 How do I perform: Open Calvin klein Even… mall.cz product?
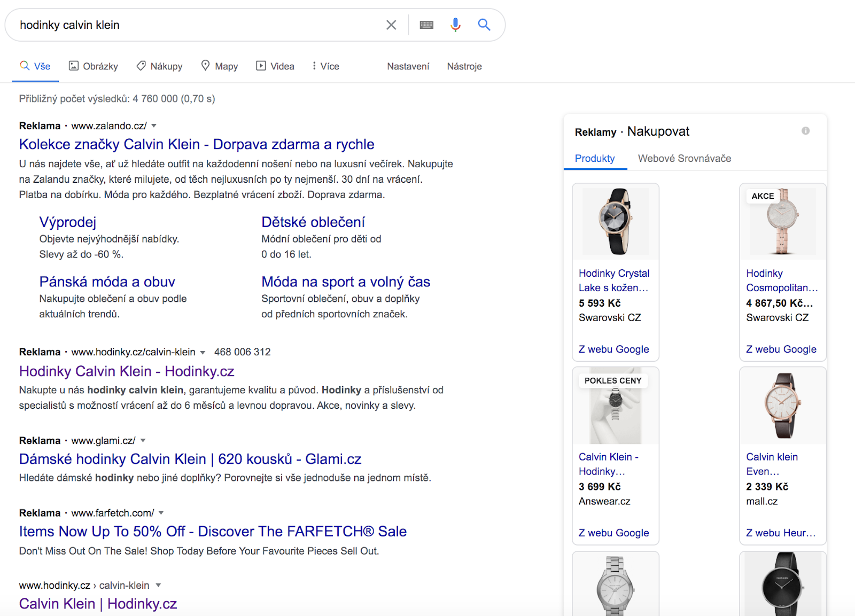pos(772,464)
